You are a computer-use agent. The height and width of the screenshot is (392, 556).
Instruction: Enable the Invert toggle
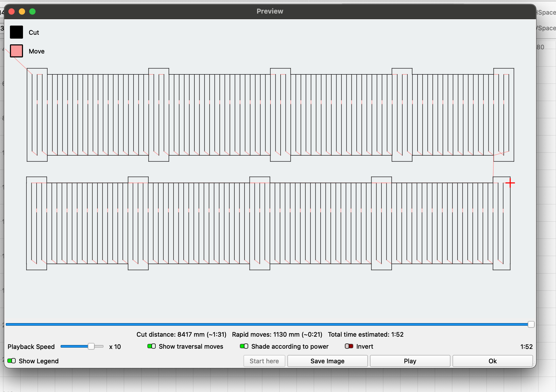349,346
